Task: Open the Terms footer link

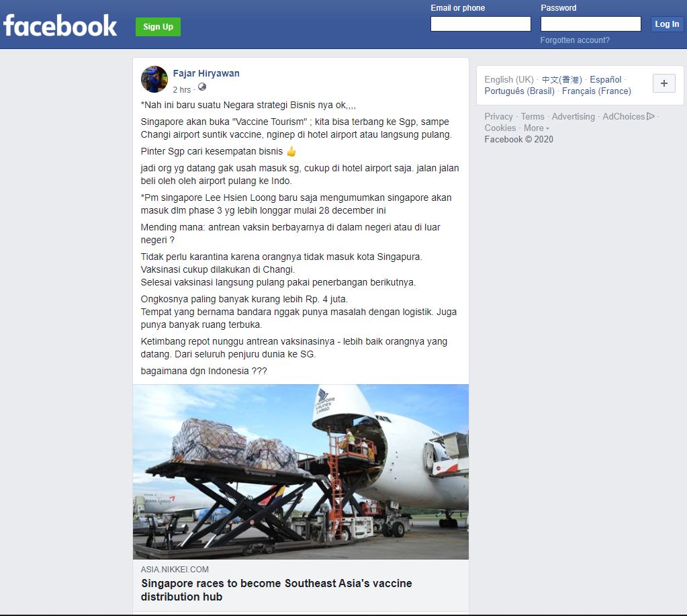Action: (533, 116)
